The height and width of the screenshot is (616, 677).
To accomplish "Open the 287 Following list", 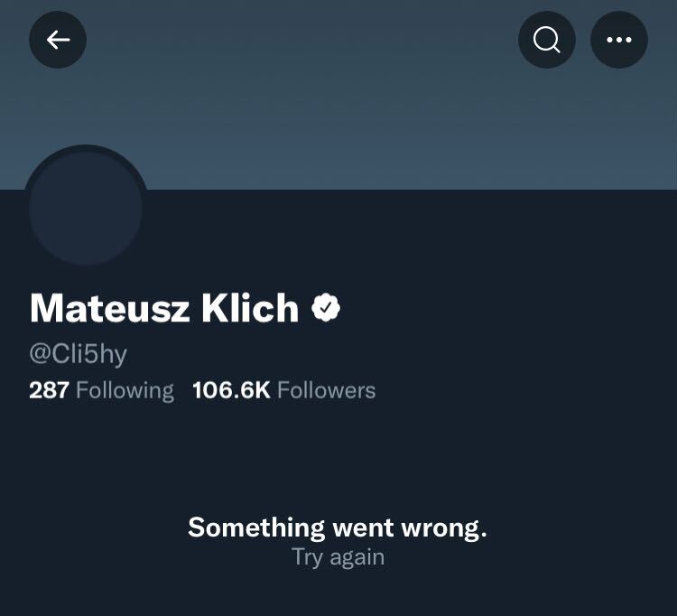I will pos(101,390).
